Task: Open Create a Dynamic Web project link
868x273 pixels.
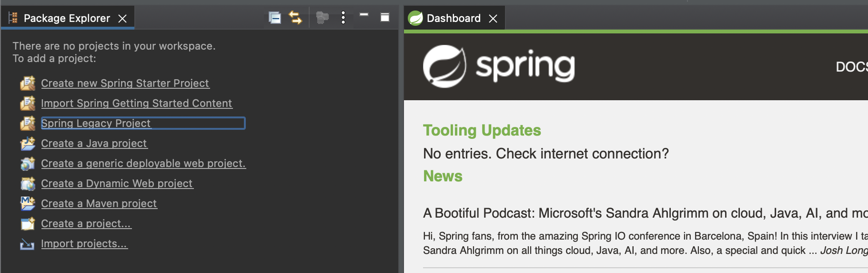Action: (117, 183)
